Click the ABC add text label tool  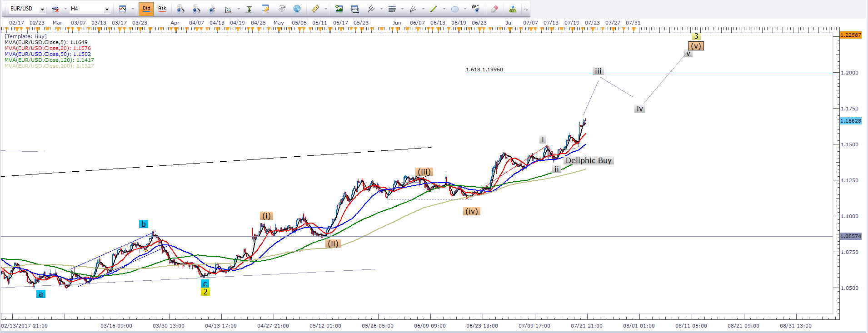click(475, 9)
